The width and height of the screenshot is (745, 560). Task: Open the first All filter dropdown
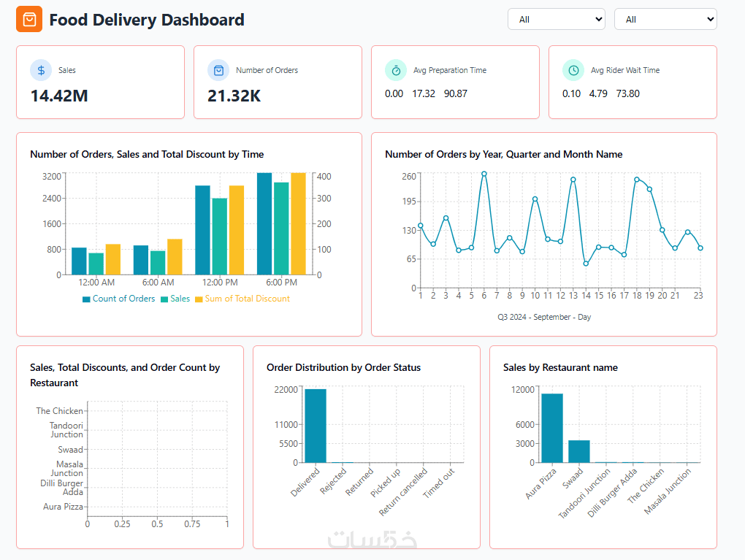(557, 19)
